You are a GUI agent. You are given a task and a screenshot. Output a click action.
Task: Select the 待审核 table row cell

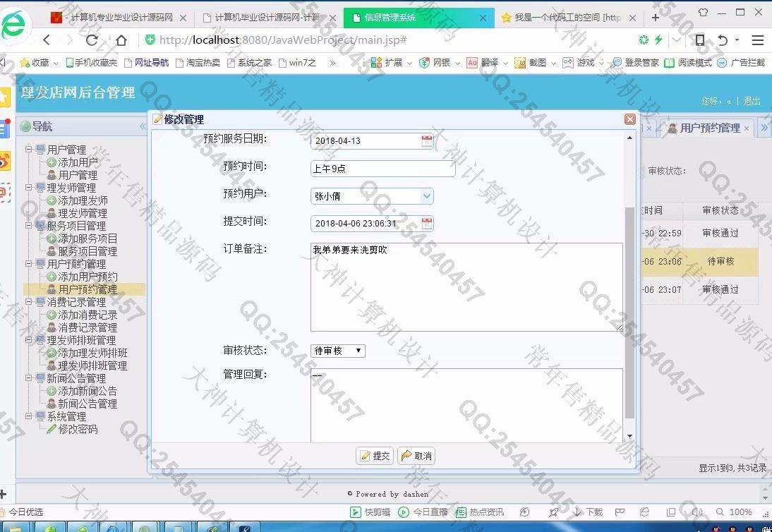coord(720,261)
